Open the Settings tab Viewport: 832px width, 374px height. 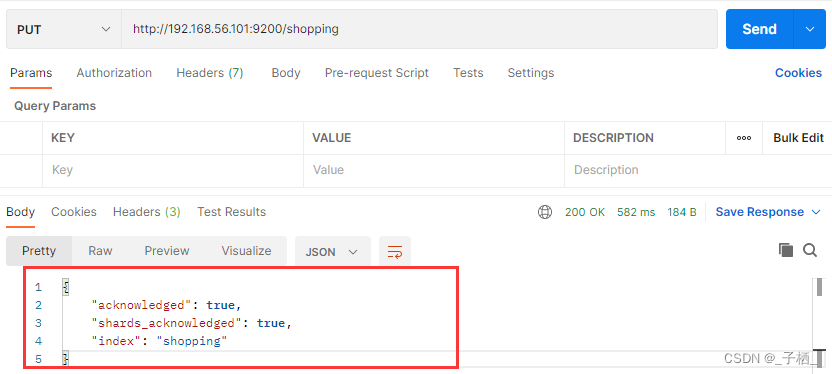(x=531, y=73)
